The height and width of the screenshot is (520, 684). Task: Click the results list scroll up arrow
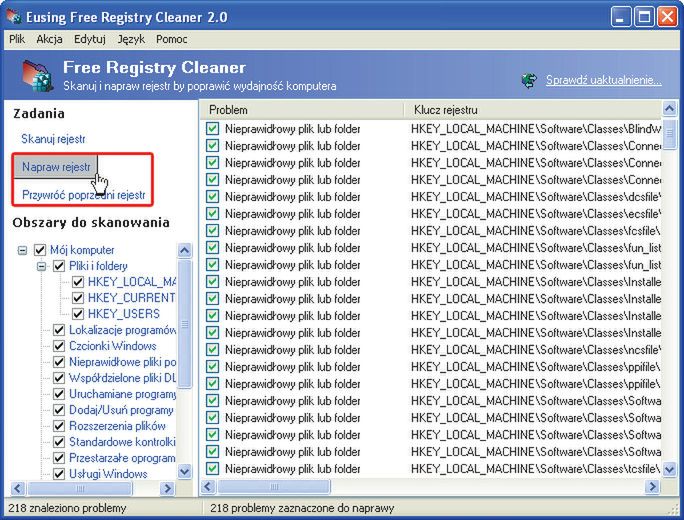670,108
